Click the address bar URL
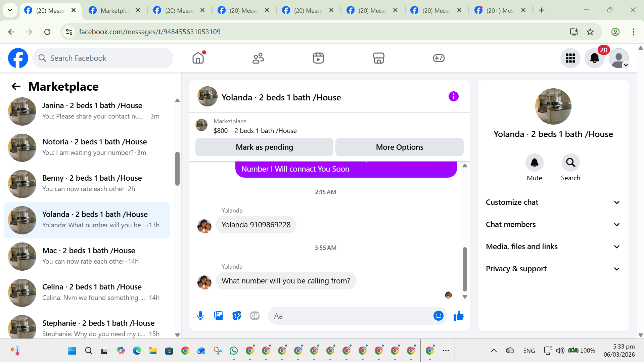This screenshot has width=644, height=362. [x=150, y=32]
